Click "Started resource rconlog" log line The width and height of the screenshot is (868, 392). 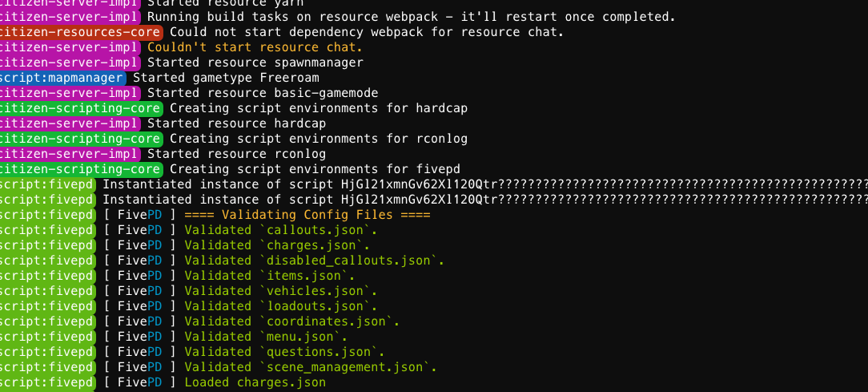[236, 154]
